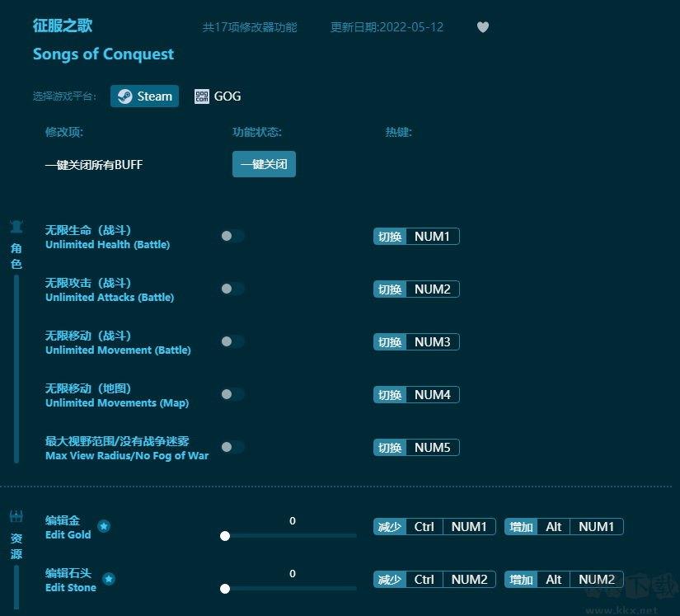Click 减少 label for Edit Stone
The height and width of the screenshot is (616, 680).
(x=390, y=580)
